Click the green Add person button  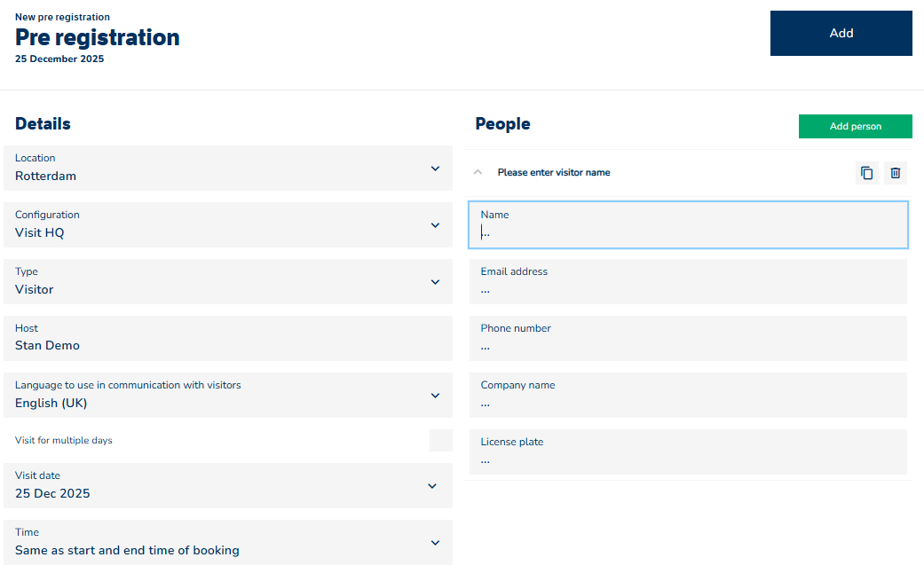click(855, 127)
